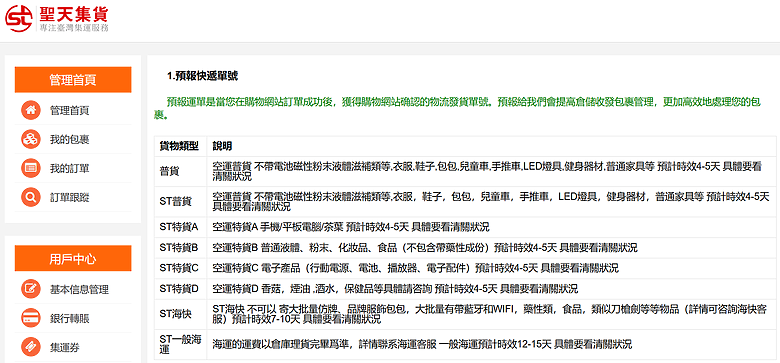Image resolution: width=780 pixels, height=363 pixels.
Task: Click the 聖天集貨 brand name text
Action: (73, 13)
